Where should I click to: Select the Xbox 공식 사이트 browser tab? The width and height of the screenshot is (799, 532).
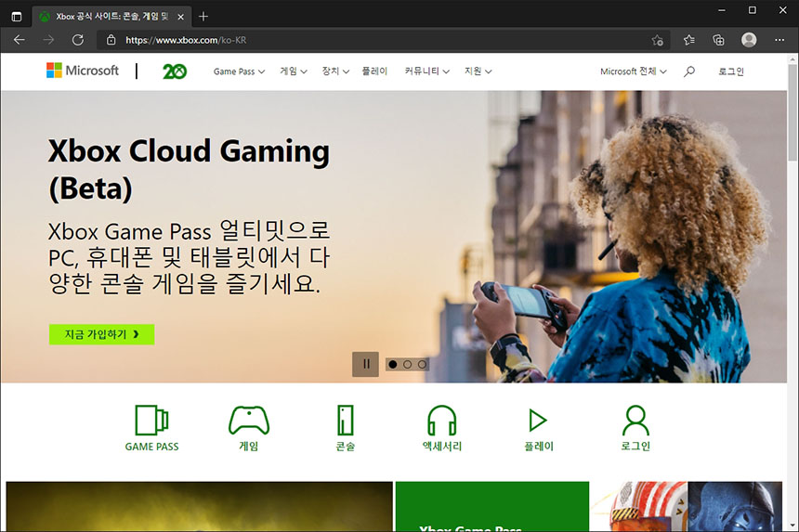pyautogui.click(x=112, y=17)
